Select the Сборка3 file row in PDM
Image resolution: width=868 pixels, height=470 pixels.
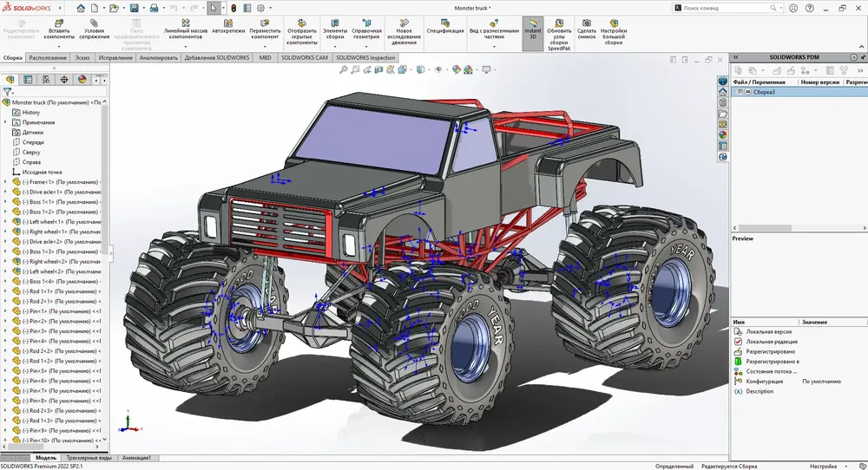click(x=799, y=92)
